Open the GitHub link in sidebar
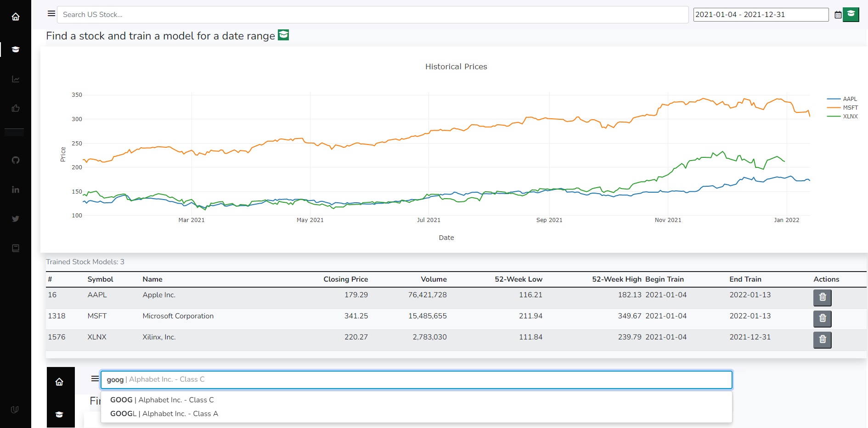 click(x=16, y=160)
